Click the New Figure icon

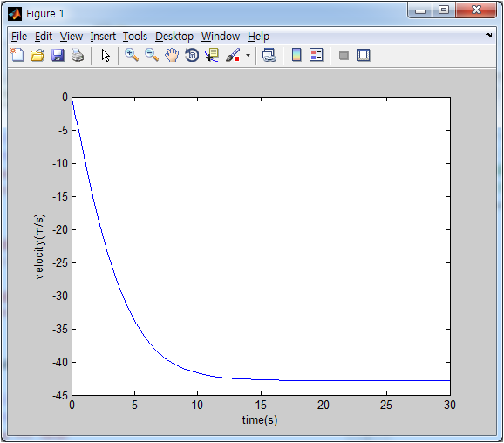pos(17,55)
